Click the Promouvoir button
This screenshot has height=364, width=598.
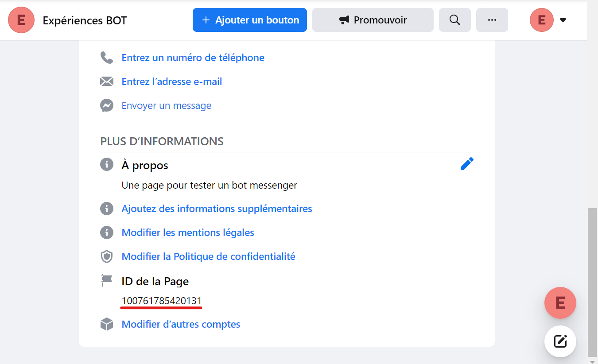(373, 20)
